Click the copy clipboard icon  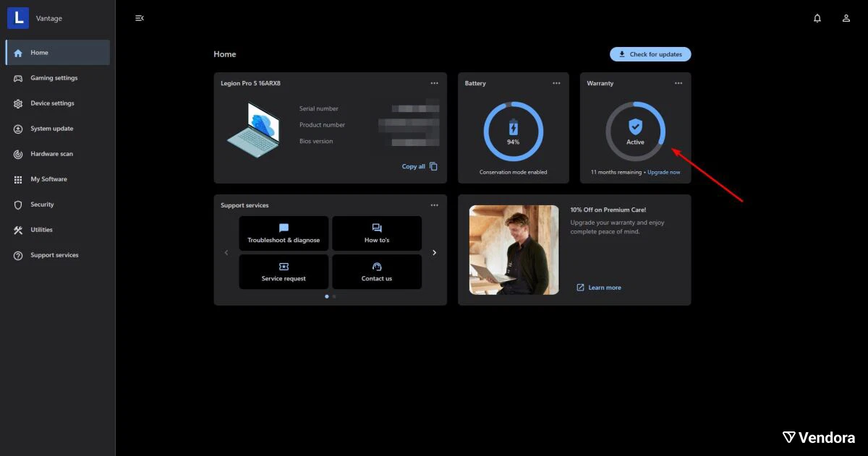433,166
